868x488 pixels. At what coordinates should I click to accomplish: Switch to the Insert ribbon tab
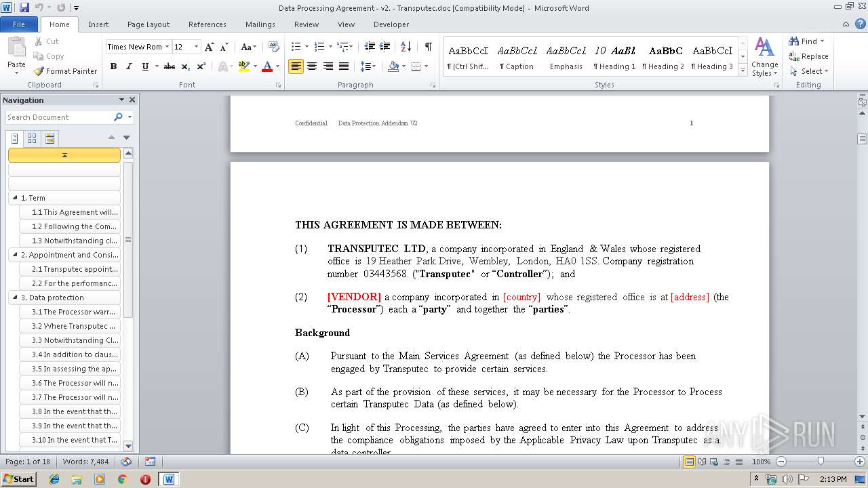click(98, 24)
